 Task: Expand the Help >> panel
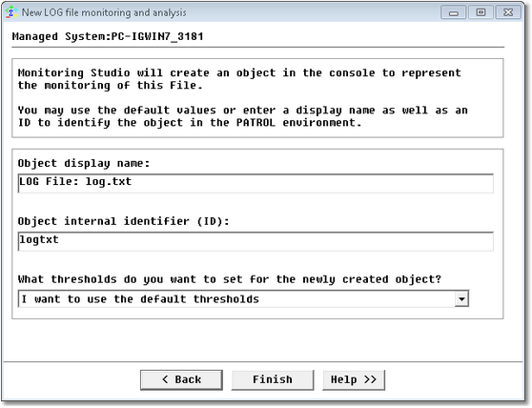click(354, 379)
